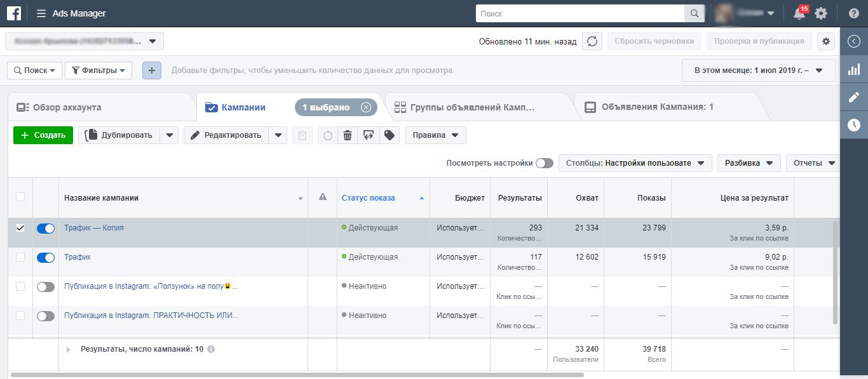Click the tag label icon in toolbar

[390, 135]
